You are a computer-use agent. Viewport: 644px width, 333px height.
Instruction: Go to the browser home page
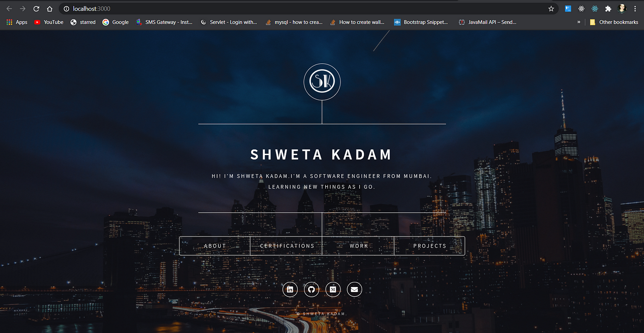point(50,9)
